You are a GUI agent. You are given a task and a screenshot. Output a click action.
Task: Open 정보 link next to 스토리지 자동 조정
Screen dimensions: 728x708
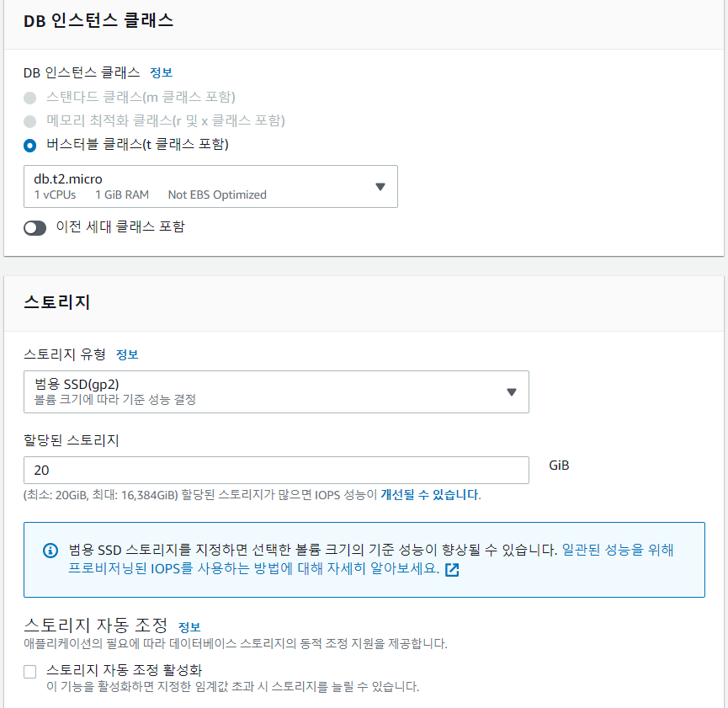(x=189, y=627)
